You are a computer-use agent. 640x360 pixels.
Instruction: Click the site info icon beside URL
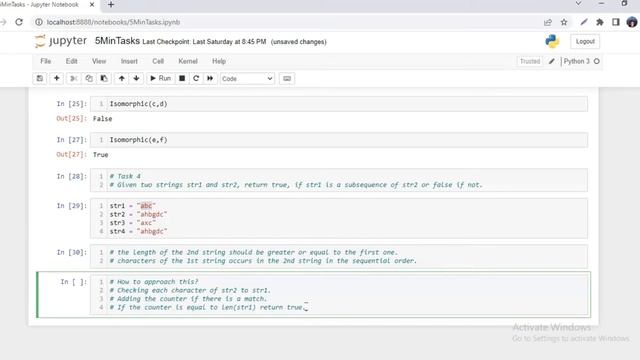[x=39, y=22]
